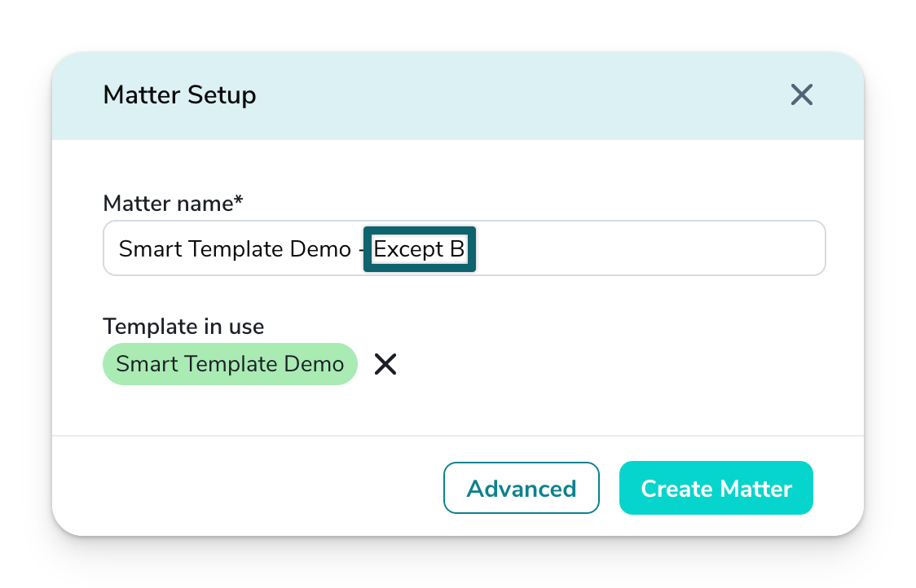Remove the Smart Template Demo template
Image resolution: width=916 pixels, height=588 pixels.
[385, 364]
